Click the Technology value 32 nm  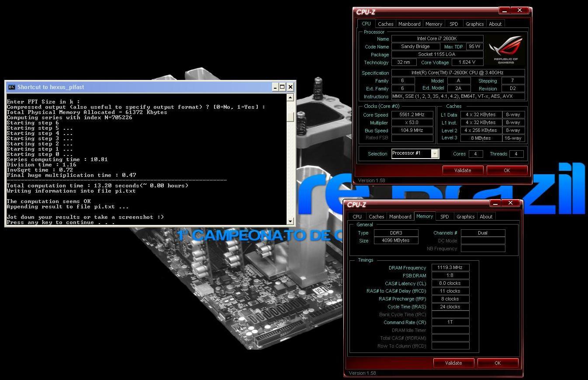[404, 62]
